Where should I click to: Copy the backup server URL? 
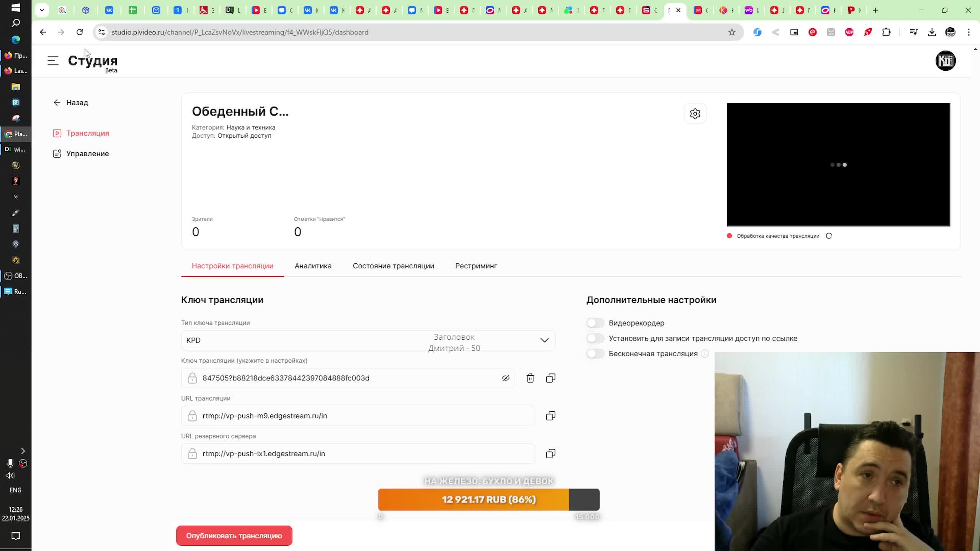click(550, 453)
